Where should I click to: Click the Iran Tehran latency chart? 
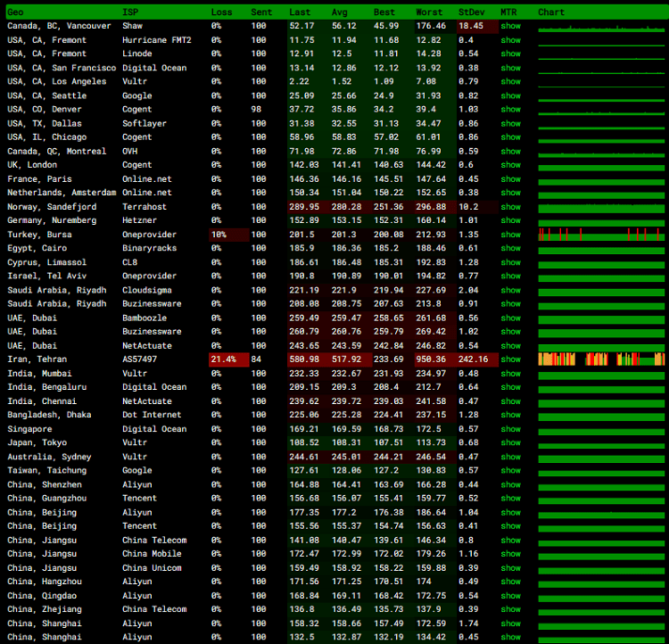point(601,359)
